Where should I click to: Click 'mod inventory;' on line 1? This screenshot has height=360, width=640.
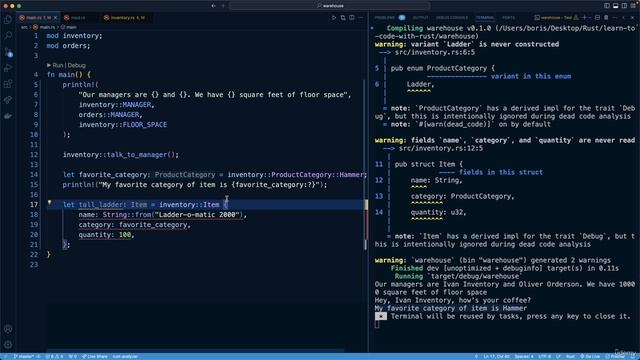pos(74,36)
